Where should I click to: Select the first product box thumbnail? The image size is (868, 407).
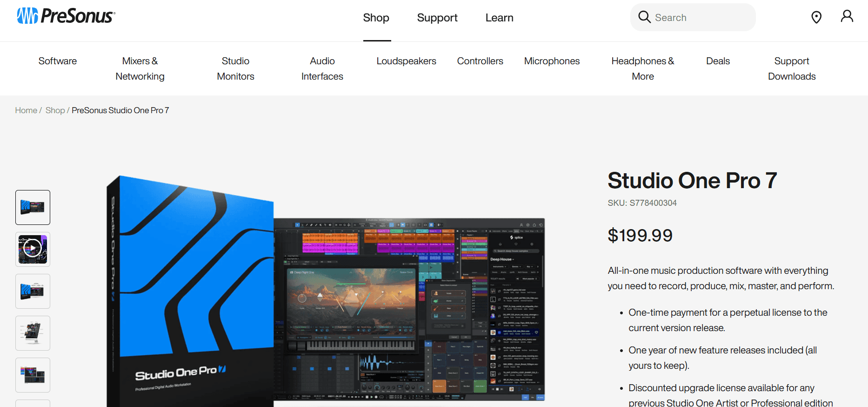click(x=33, y=207)
